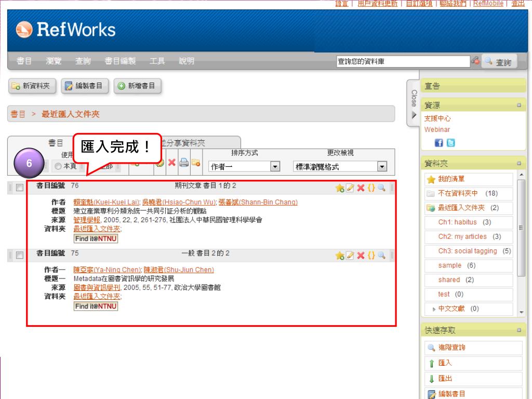This screenshot has height=399, width=532.
Task: Click the RefWorks logo
Action: point(66,30)
